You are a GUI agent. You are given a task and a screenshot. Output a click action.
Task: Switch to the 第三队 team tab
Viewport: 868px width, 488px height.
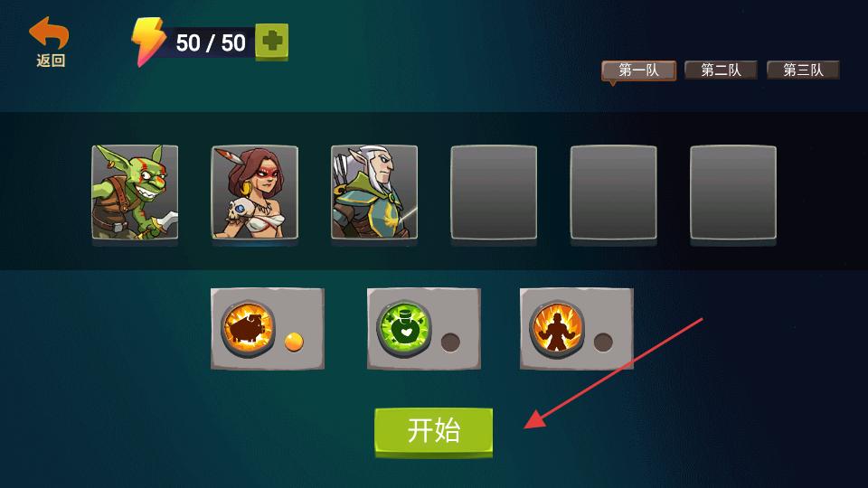[803, 70]
